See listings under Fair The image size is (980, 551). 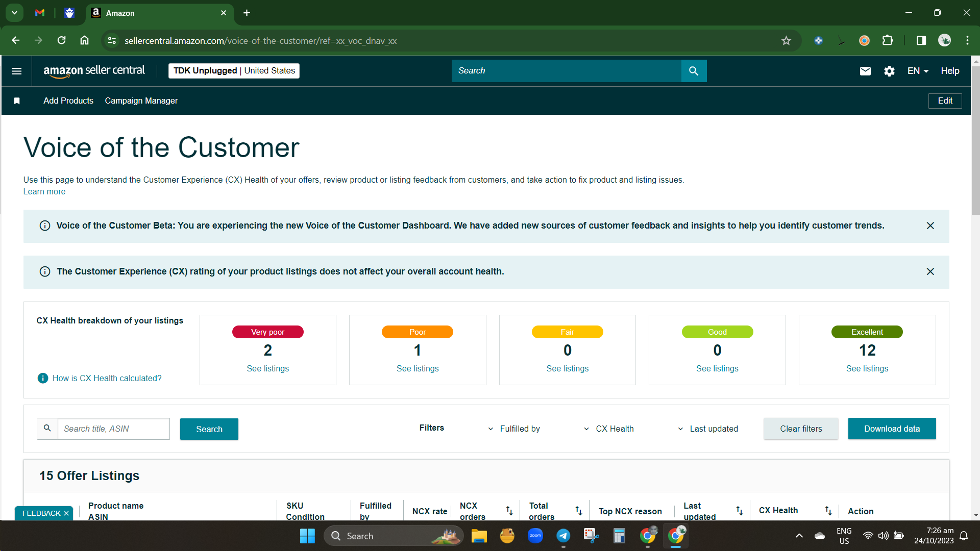click(567, 368)
